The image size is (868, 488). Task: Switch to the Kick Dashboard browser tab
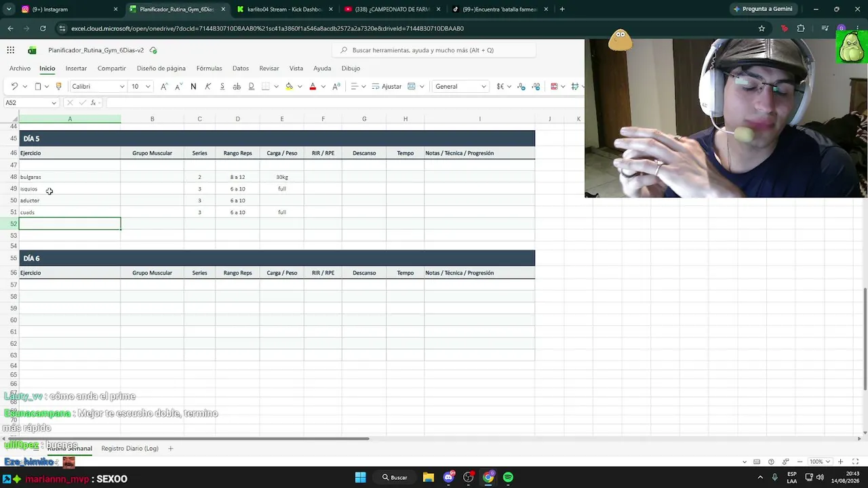click(x=285, y=9)
